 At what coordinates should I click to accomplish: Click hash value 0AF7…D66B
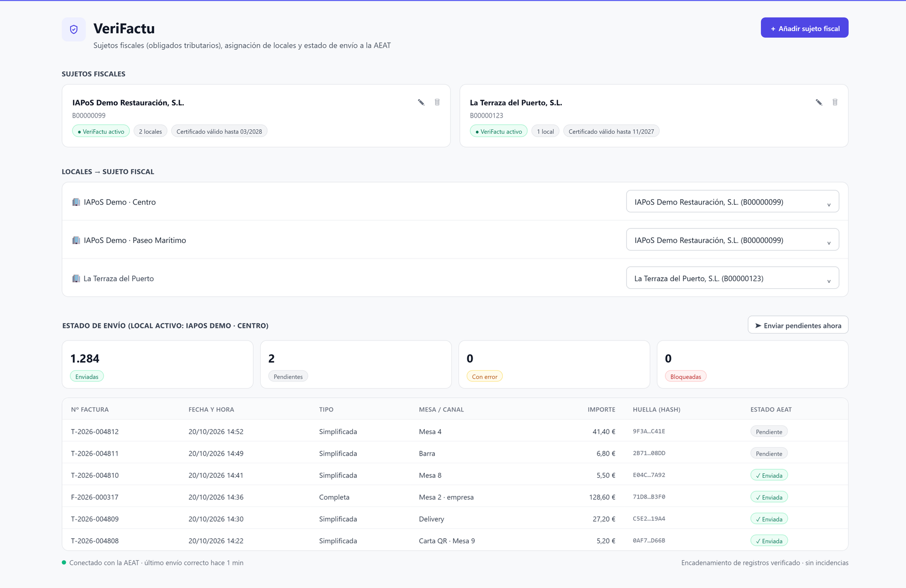[649, 541]
